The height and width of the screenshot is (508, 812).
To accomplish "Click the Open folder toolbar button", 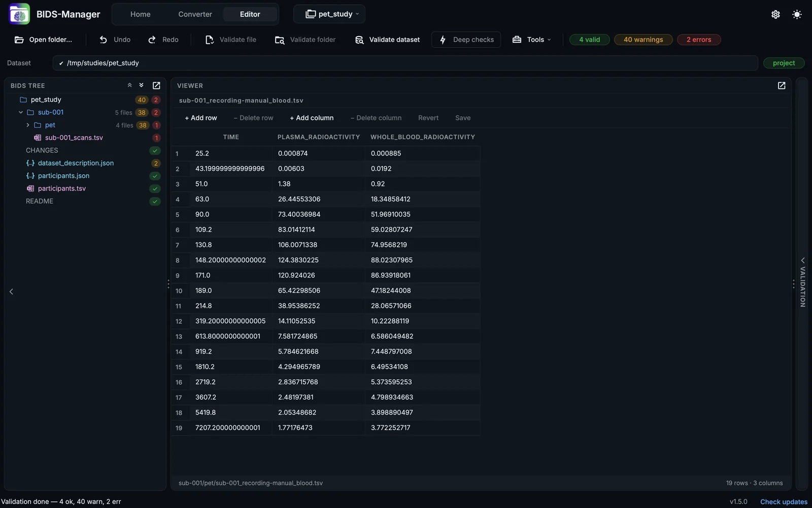I will click(x=43, y=40).
